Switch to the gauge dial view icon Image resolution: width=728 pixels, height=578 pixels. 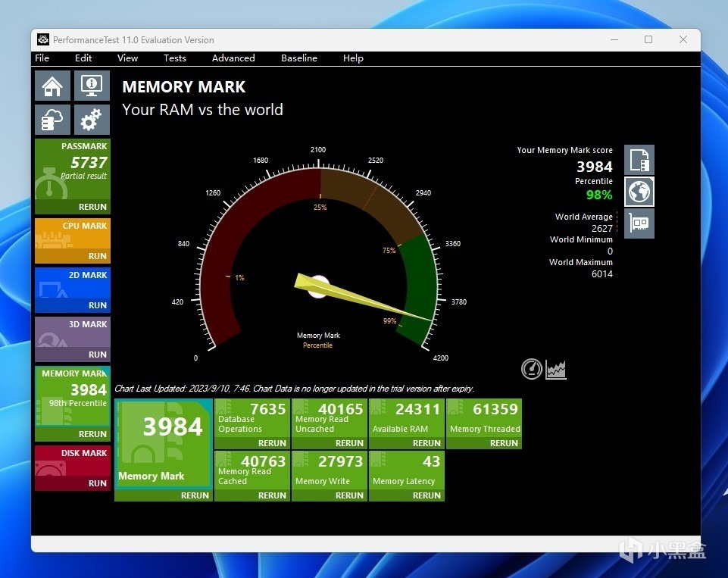pyautogui.click(x=532, y=369)
